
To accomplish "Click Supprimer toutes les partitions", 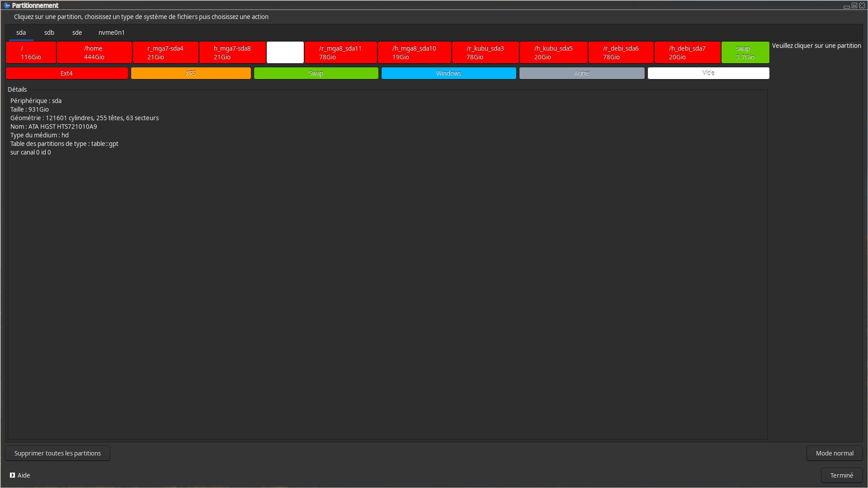I will 57,453.
